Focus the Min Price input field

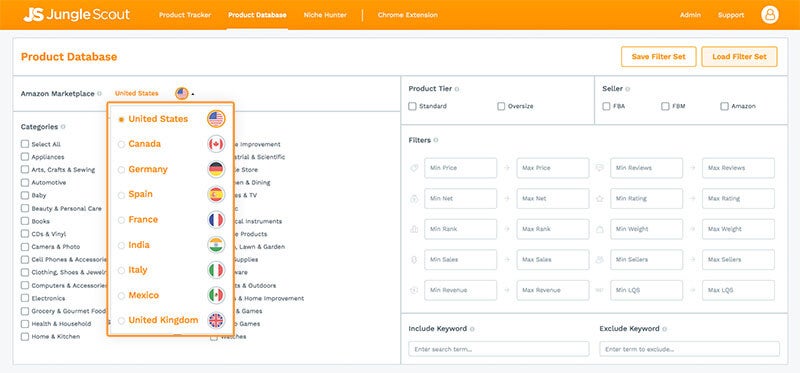[x=461, y=168]
